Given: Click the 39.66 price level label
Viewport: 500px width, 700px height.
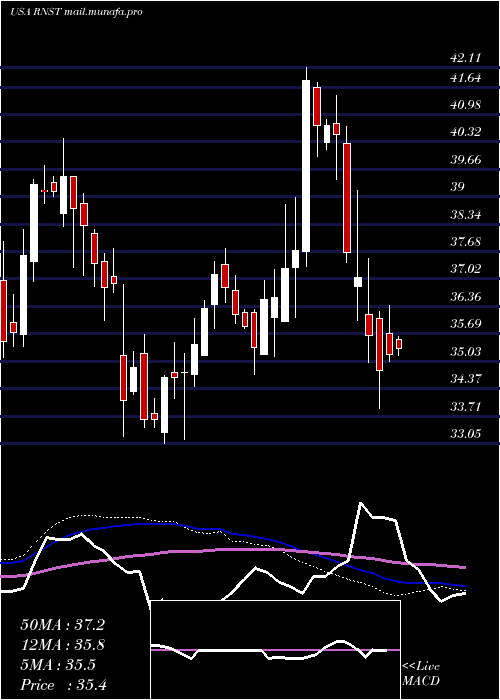Looking at the screenshot, I should [x=466, y=160].
